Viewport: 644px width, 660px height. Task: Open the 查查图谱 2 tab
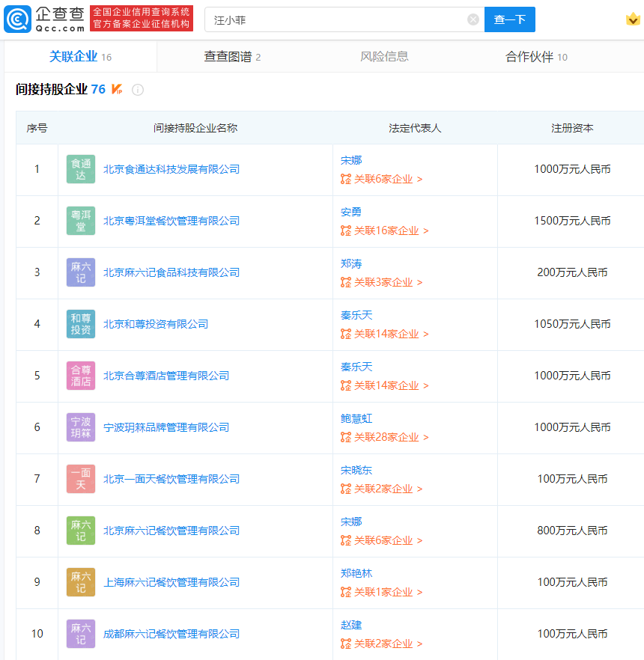(232, 56)
